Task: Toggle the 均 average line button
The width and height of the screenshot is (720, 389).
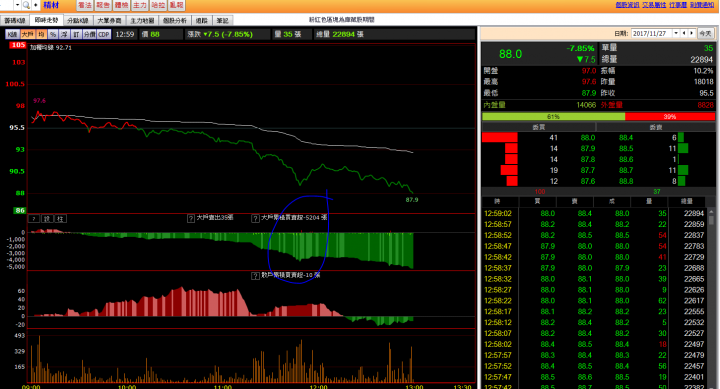Action: 41,34
